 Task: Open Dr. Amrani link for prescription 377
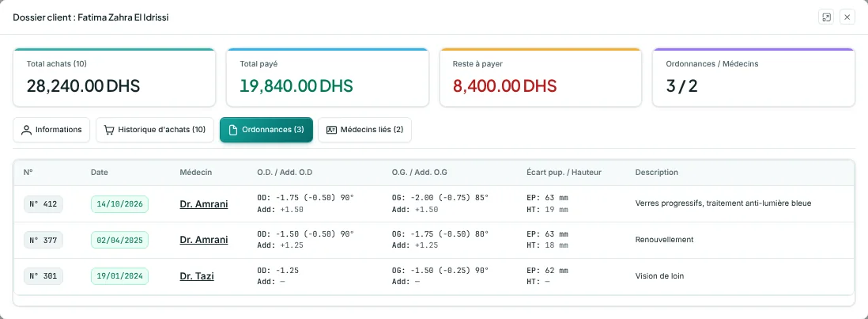(x=204, y=240)
